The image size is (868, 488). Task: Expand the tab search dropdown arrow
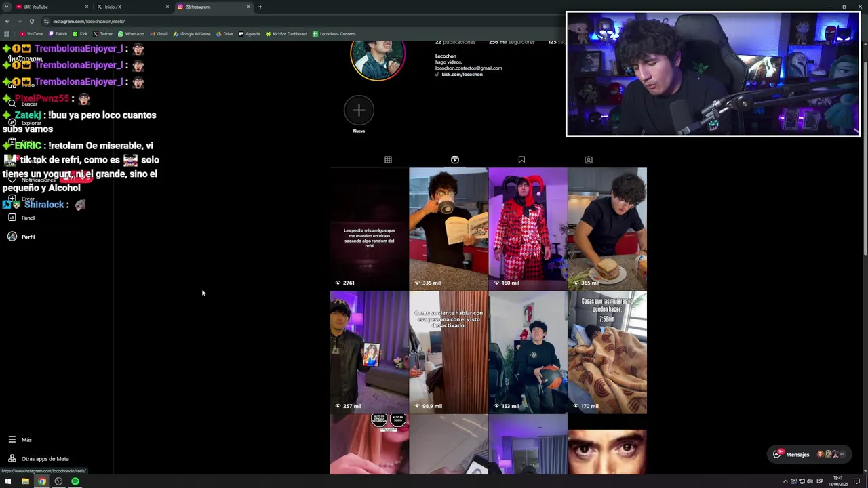(x=7, y=7)
